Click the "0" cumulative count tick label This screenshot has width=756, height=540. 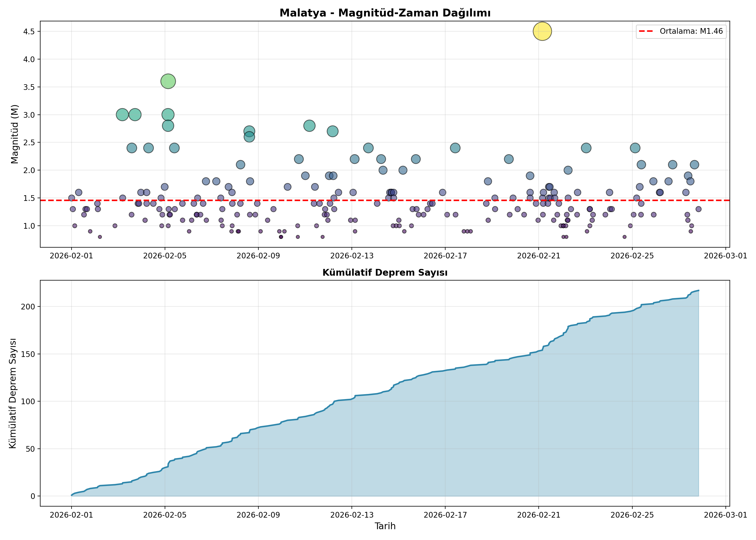pos(33,497)
